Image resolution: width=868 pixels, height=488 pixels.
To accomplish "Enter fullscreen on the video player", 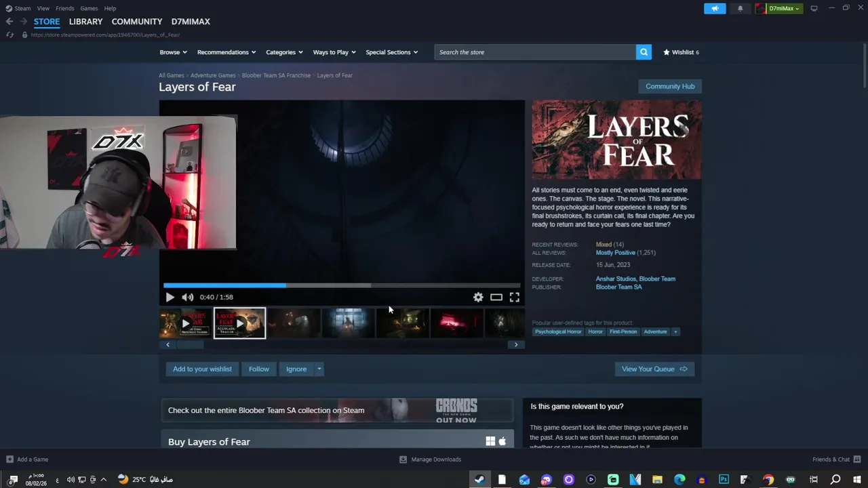I will (x=515, y=297).
